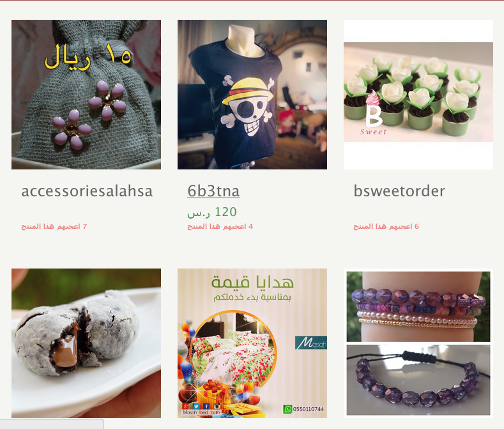Click the Twitter icon in Masah ad

195,406
